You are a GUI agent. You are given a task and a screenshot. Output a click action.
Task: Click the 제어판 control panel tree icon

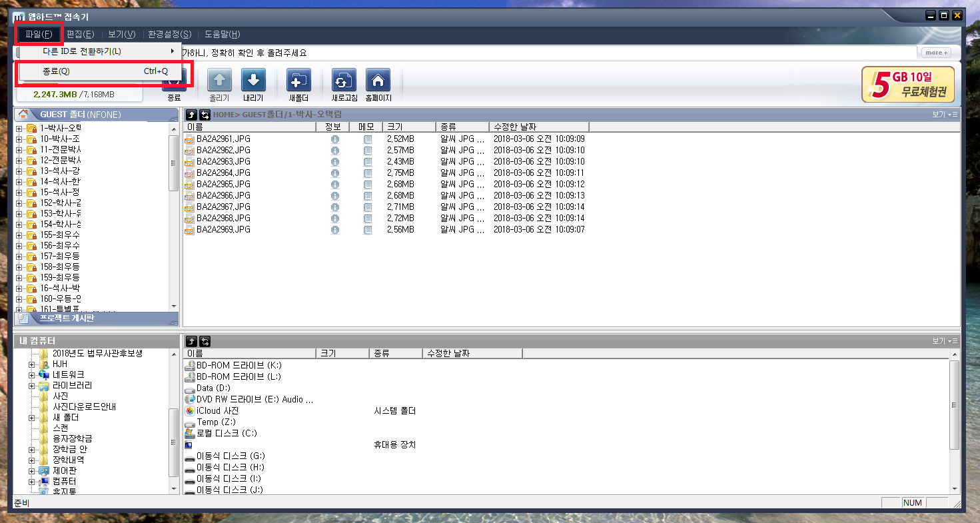click(x=44, y=470)
